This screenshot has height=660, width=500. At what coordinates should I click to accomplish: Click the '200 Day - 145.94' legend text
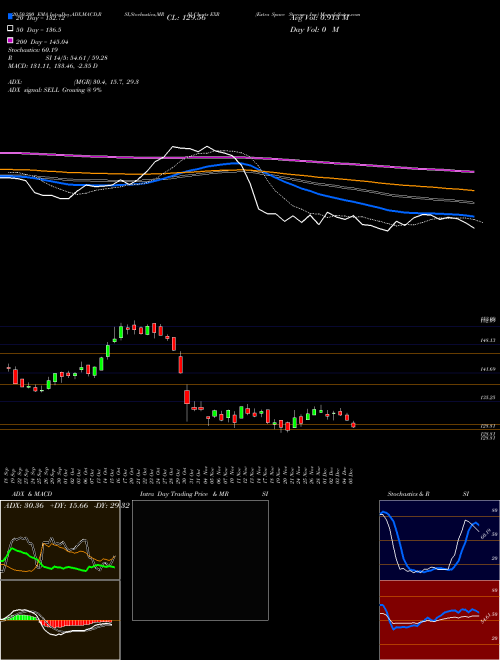tap(42, 42)
